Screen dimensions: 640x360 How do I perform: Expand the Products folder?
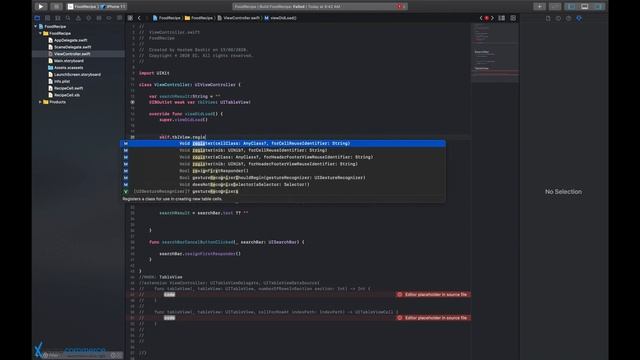click(40, 102)
